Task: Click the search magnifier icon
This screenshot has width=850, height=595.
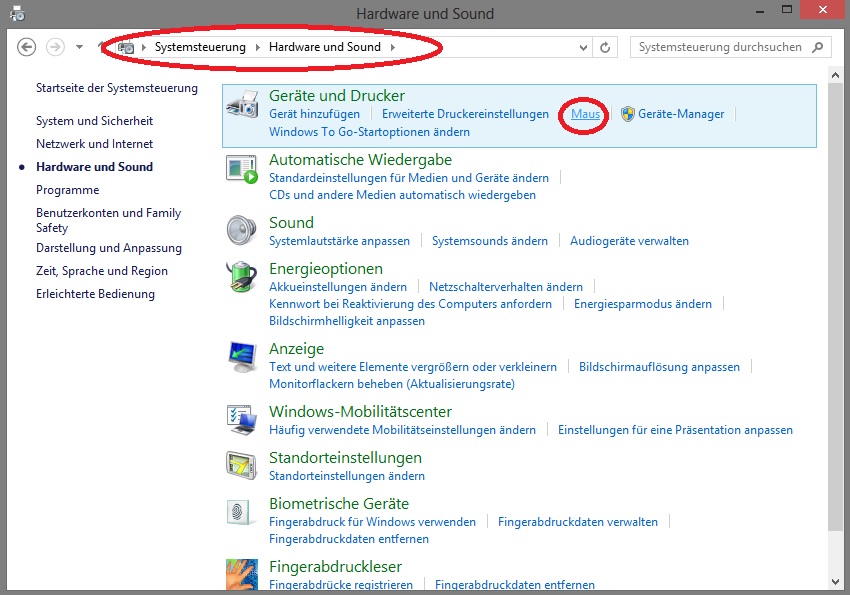Action: pos(817,47)
